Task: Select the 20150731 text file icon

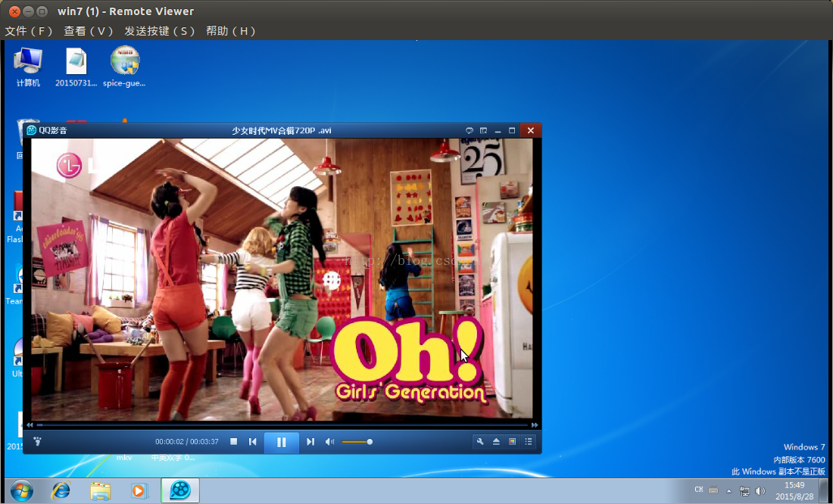Action: 76,67
